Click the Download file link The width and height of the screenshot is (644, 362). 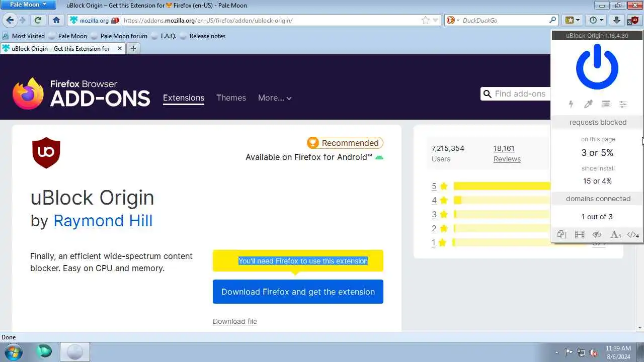[235, 321]
